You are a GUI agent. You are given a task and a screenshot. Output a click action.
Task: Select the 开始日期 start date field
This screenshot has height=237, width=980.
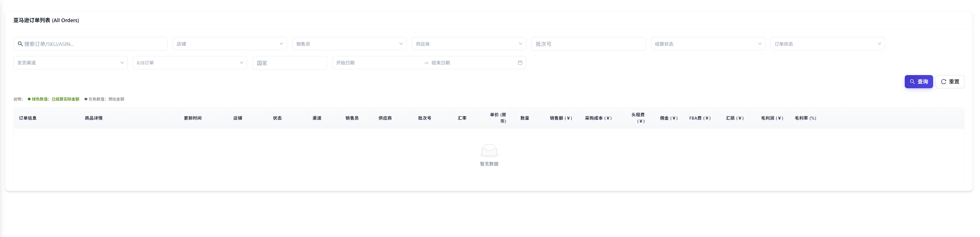pos(377,63)
